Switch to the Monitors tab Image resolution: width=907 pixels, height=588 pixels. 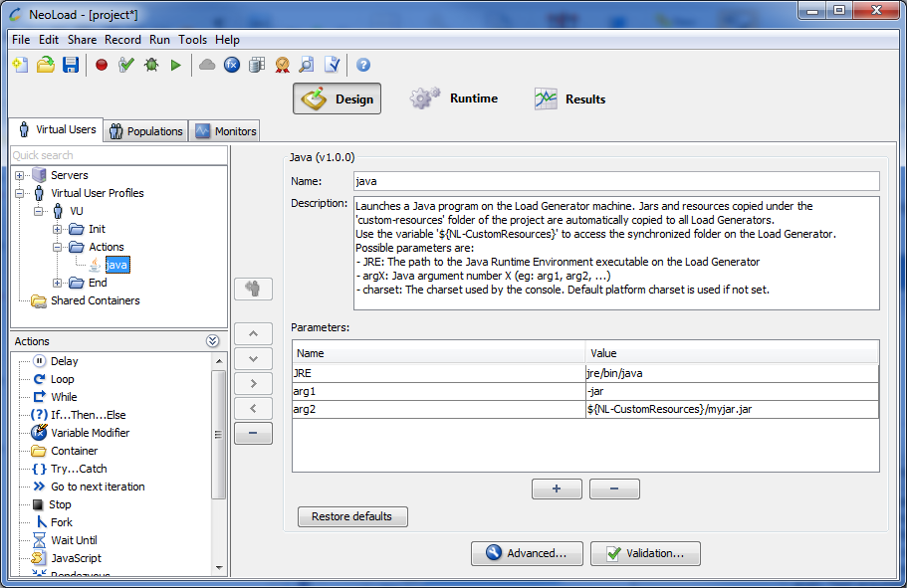coord(225,131)
